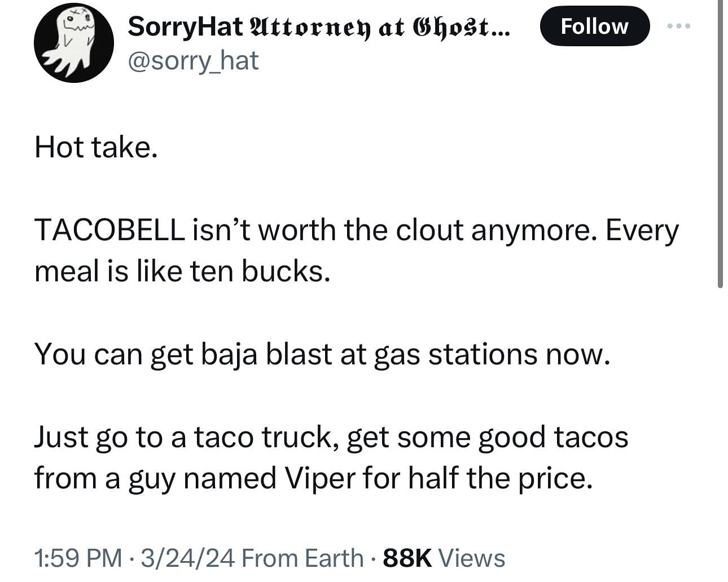Click the ghost profile avatar

tap(73, 43)
